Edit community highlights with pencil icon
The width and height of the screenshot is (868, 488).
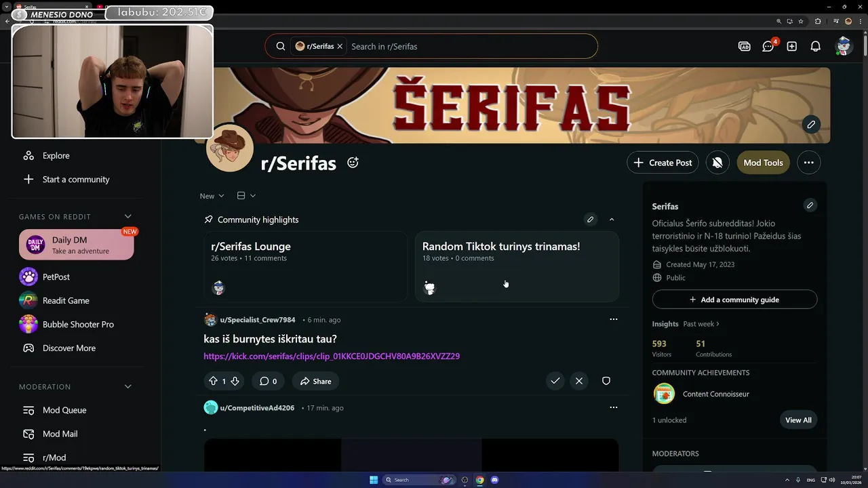(591, 220)
